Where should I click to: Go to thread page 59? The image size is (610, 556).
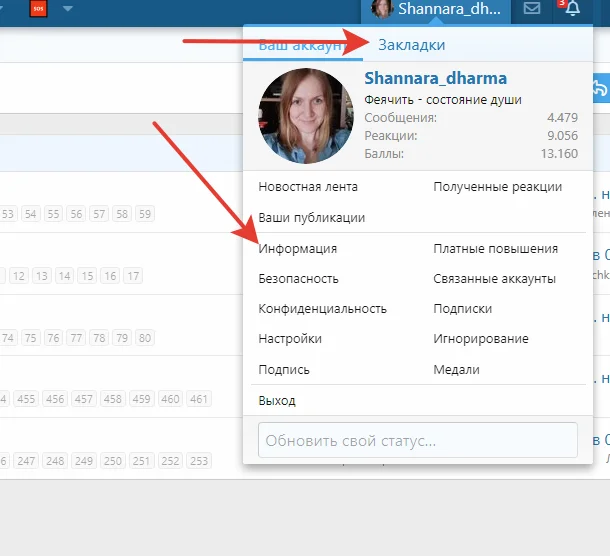145,214
